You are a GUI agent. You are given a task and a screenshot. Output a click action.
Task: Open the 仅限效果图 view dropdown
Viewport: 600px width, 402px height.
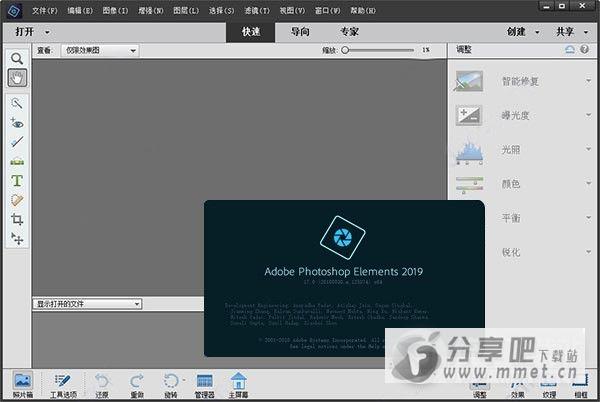[100, 50]
